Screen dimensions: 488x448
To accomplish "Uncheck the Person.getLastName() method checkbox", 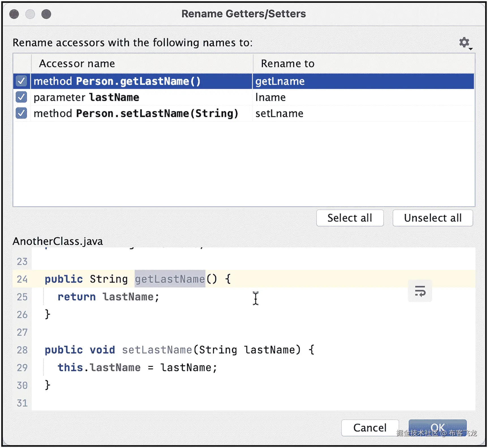I will [x=21, y=81].
